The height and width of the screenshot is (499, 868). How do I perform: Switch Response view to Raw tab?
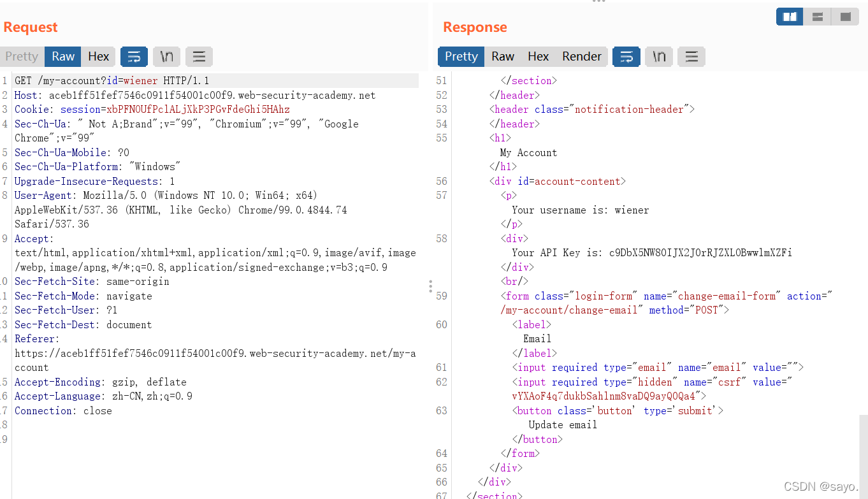pos(503,56)
